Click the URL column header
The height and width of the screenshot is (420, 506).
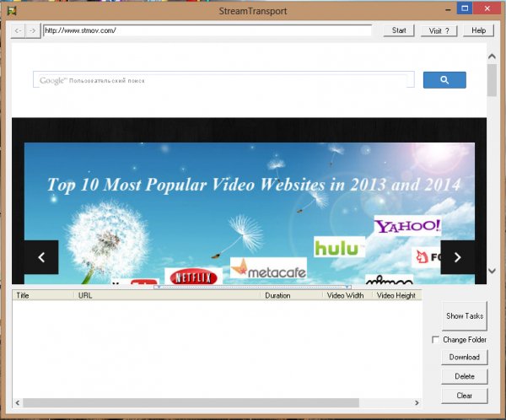pyautogui.click(x=167, y=295)
